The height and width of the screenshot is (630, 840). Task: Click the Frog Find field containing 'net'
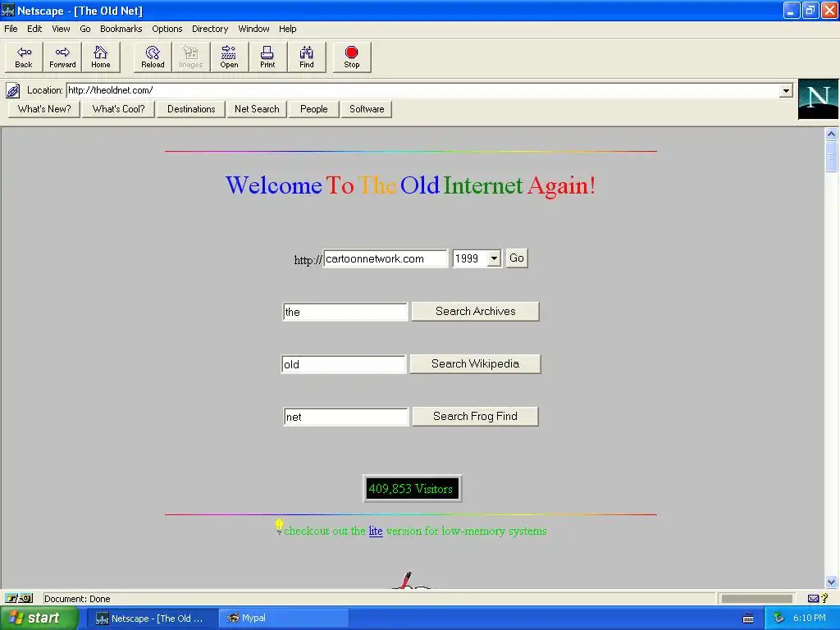(x=346, y=417)
